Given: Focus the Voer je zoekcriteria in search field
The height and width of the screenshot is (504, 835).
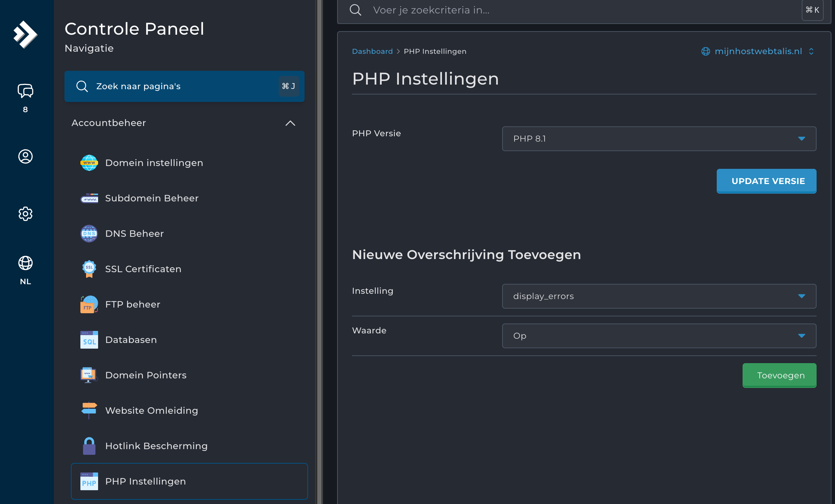Looking at the screenshot, I should point(584,11).
